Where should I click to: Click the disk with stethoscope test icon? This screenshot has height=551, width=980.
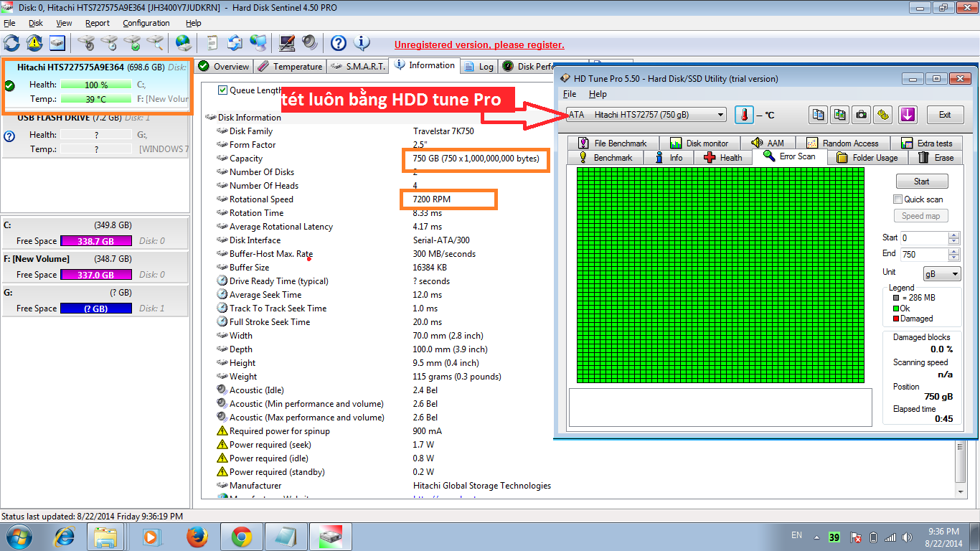point(87,43)
